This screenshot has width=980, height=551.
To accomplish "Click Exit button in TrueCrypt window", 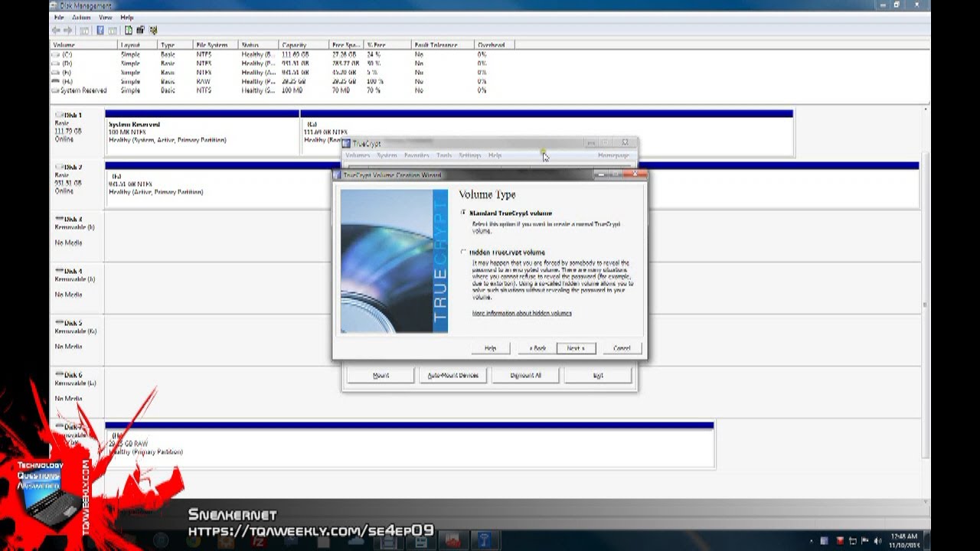I will pyautogui.click(x=598, y=375).
